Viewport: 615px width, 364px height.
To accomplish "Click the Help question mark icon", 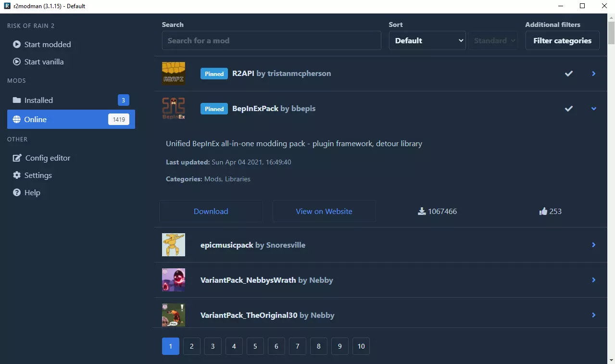I will 17,192.
